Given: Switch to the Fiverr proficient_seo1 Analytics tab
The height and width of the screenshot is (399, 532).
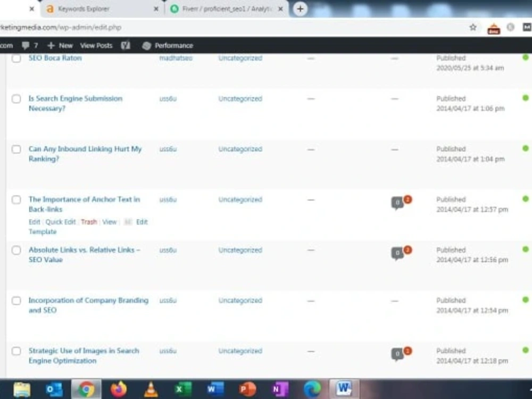Looking at the screenshot, I should (x=226, y=9).
